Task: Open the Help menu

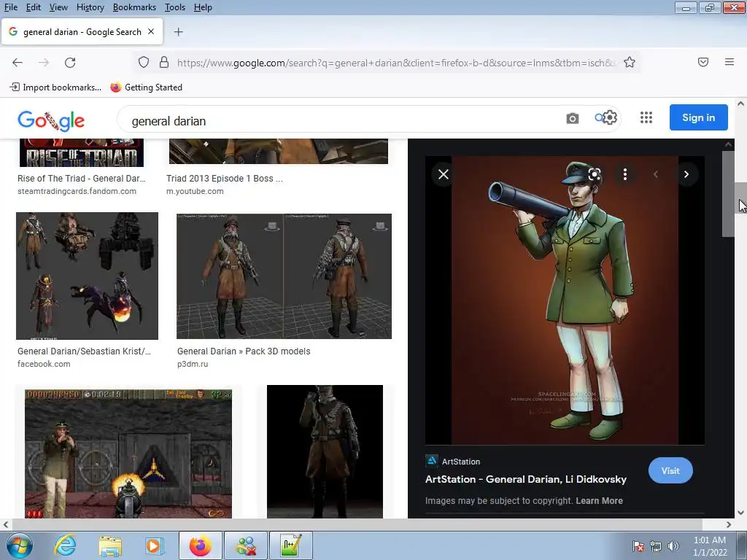Action: (x=203, y=7)
